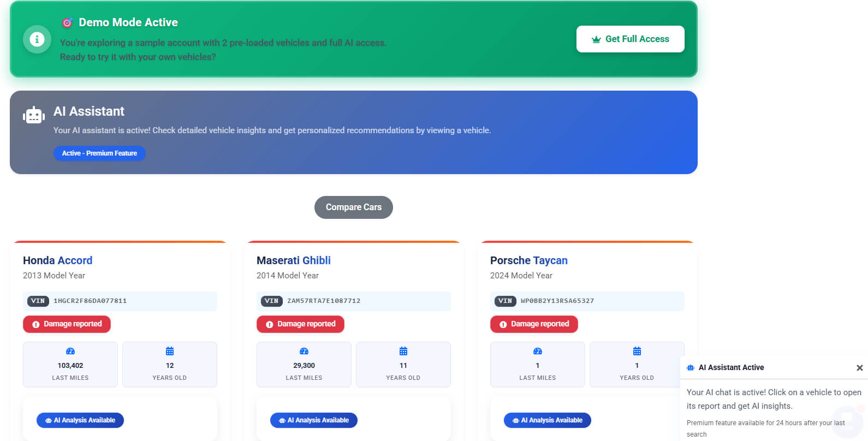
Task: Click the info icon in Demo Mode banner
Action: click(x=37, y=39)
